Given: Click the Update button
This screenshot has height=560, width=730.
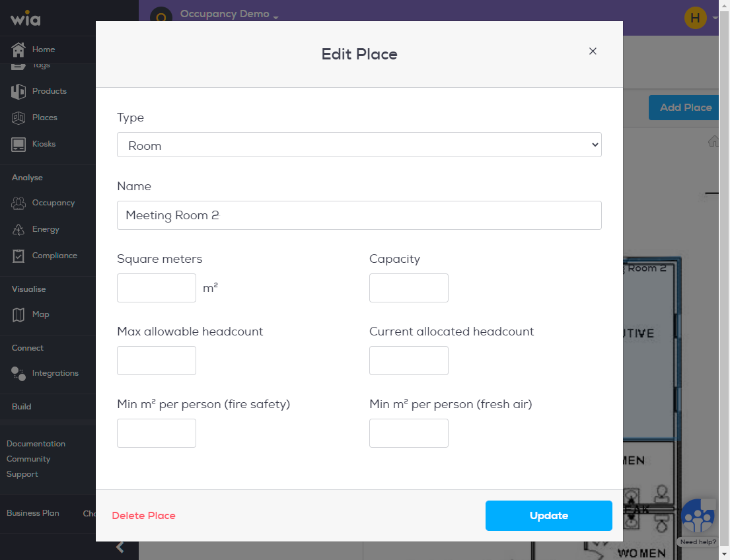Looking at the screenshot, I should click(x=548, y=516).
